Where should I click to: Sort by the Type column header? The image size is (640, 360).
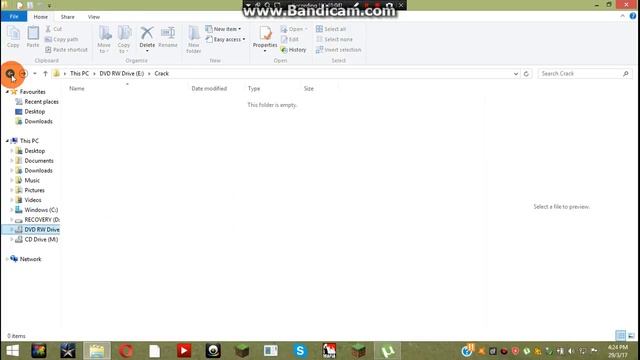[x=254, y=88]
